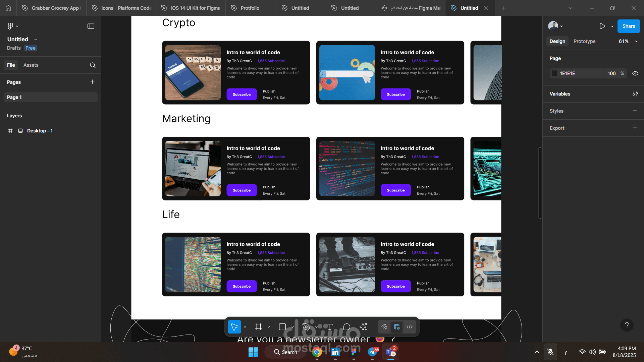Click the 1E1E1E page color swatch
Screen dimensions: 644x362
555,73
